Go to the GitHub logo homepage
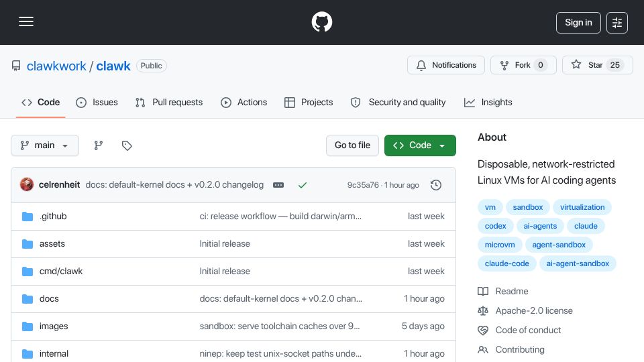The height and width of the screenshot is (362, 644). coord(321,21)
